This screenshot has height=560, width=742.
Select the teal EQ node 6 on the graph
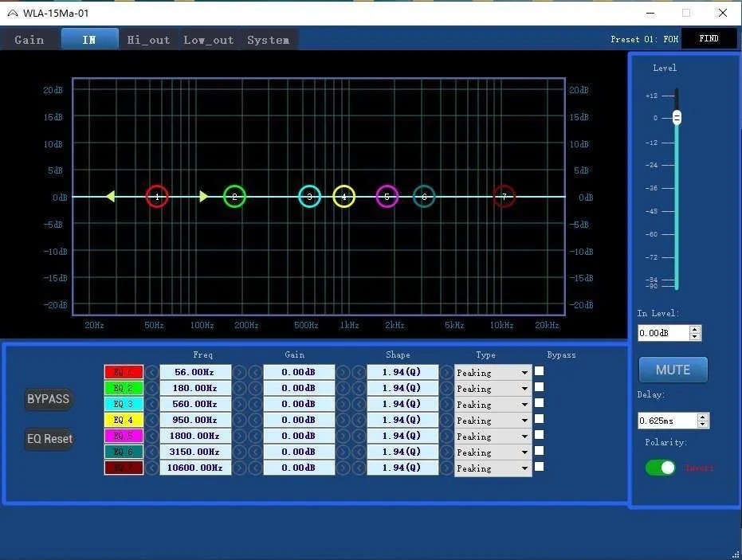coord(424,196)
